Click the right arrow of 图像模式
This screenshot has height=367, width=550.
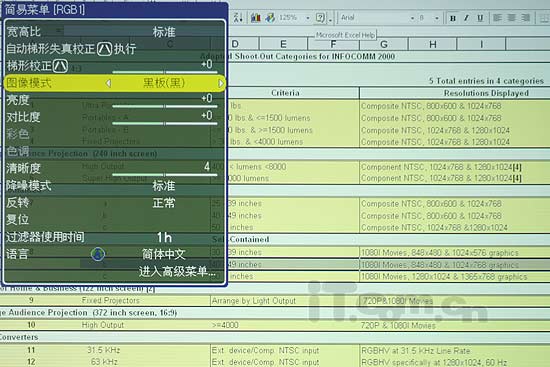pyautogui.click(x=221, y=84)
